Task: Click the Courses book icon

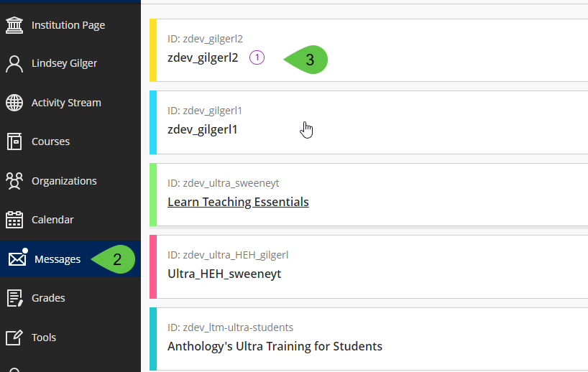Action: point(14,141)
